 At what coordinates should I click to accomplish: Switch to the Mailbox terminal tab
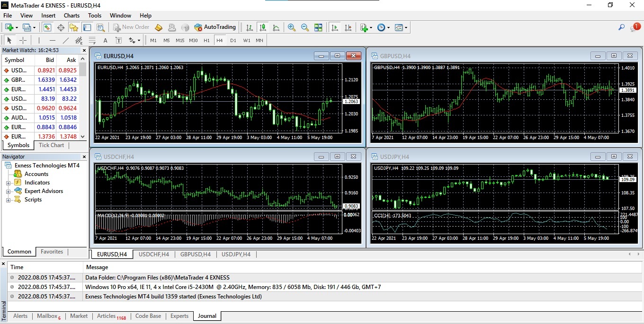tap(48, 316)
